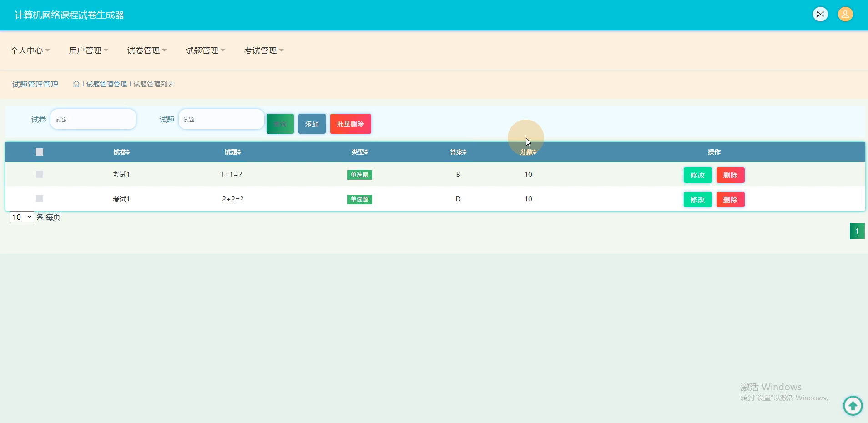Click 删除 for the 1+1=? row
Screen dimensions: 868x423
[x=730, y=175]
